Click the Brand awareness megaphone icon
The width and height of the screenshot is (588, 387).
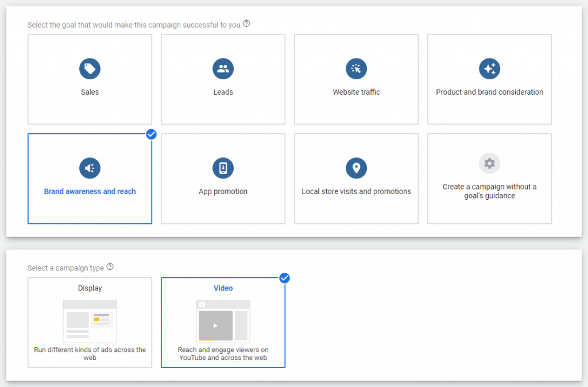90,168
